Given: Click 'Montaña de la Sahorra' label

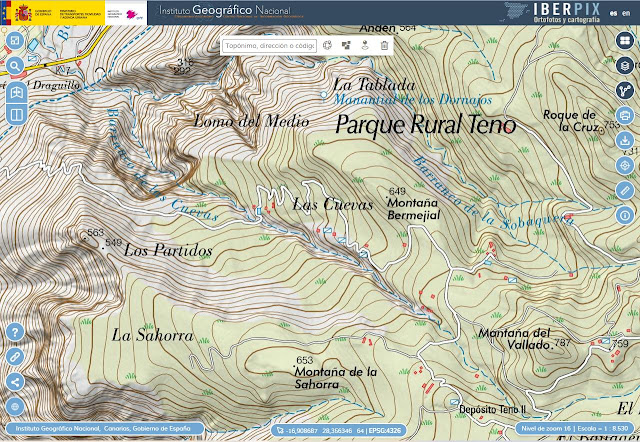Looking at the screenshot, I should tap(336, 378).
